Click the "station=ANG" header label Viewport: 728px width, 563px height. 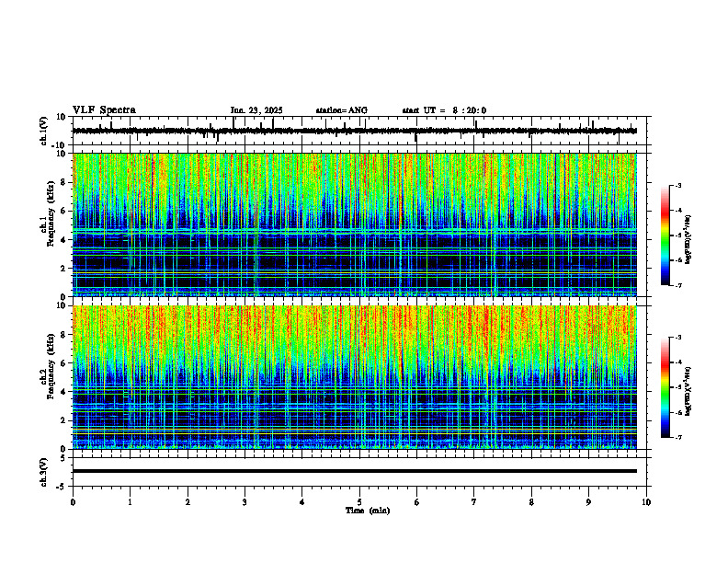tap(341, 110)
